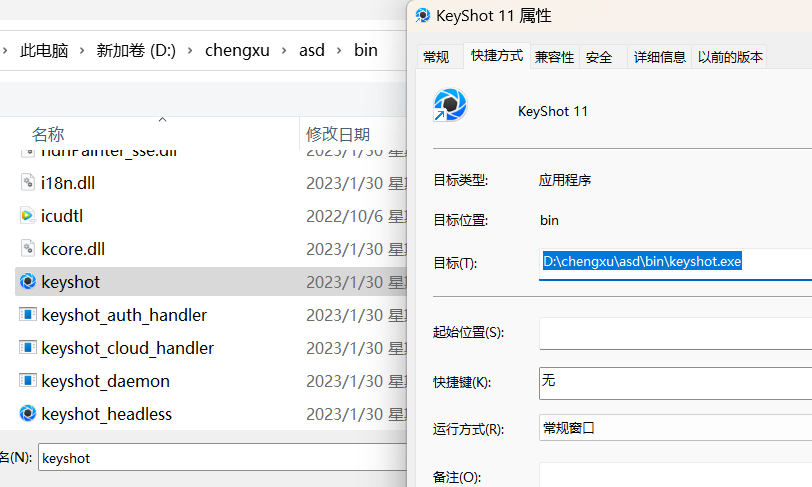Viewport: 812px width, 487px height.
Task: Click the keyshot_cloud_handler file icon
Action: click(28, 348)
